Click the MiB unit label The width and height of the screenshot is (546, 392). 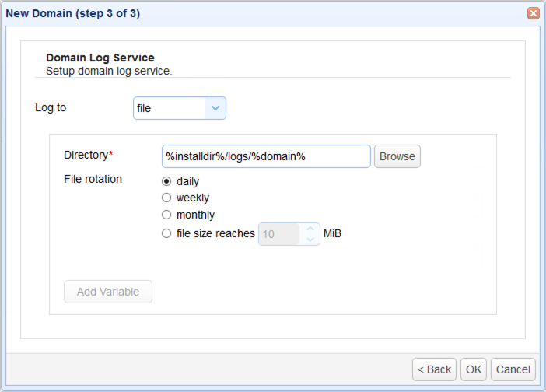[333, 233]
